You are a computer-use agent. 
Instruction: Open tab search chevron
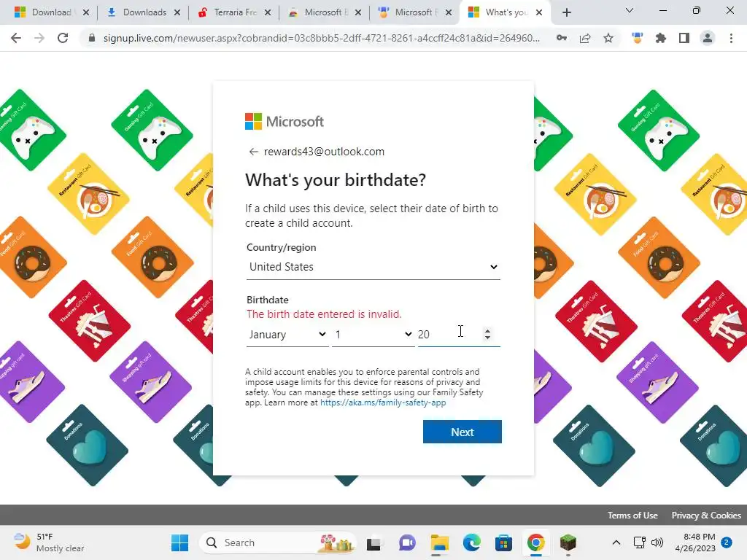[x=630, y=10]
